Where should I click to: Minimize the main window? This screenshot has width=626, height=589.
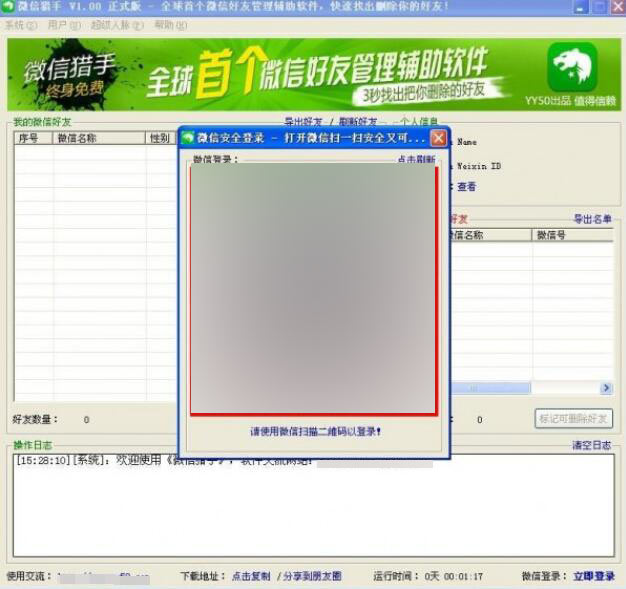coord(581,7)
